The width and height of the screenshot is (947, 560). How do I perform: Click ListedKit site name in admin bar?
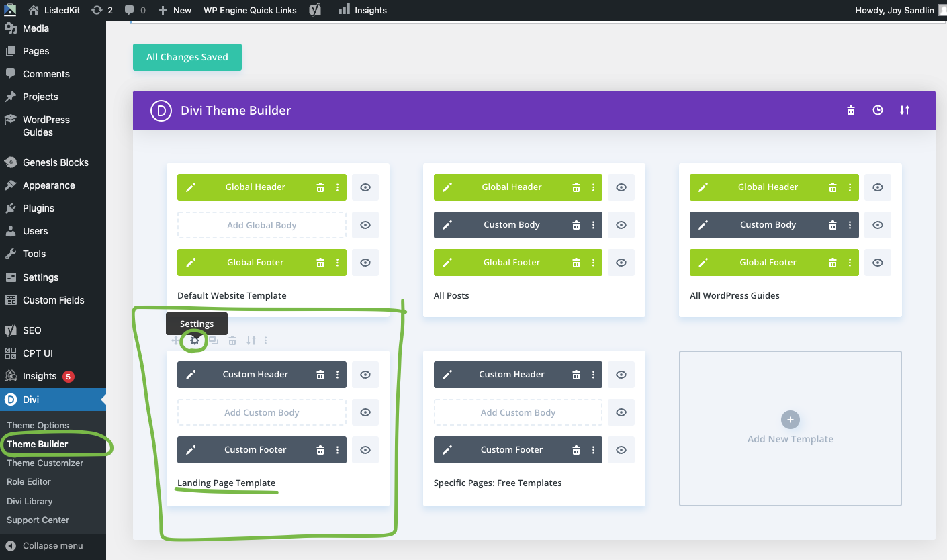click(x=54, y=10)
